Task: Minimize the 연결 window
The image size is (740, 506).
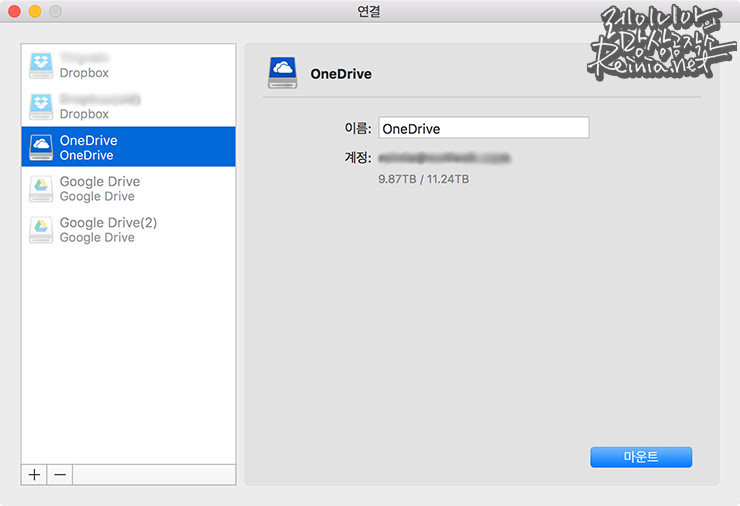Action: tap(35, 11)
